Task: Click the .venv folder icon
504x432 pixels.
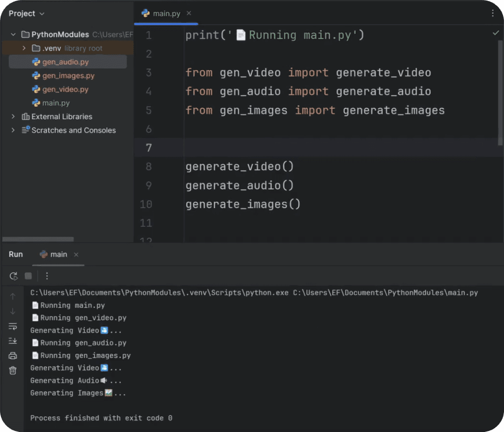Action: pos(36,48)
